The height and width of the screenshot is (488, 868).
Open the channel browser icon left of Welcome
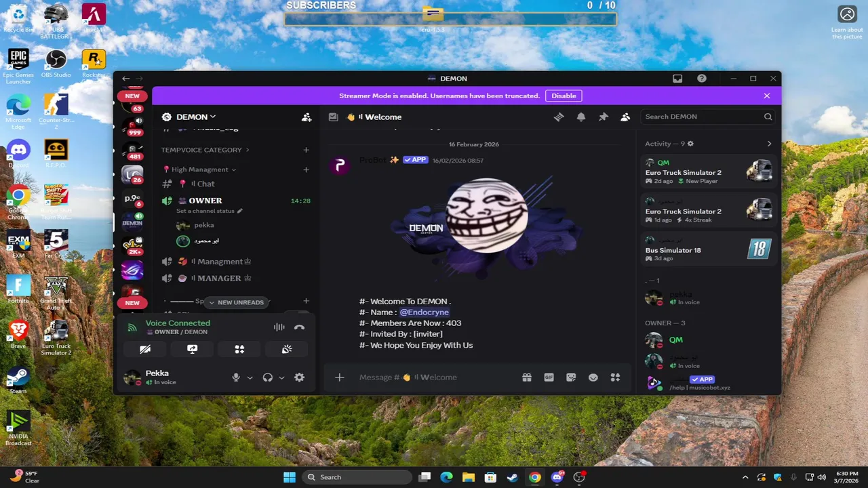coord(333,117)
